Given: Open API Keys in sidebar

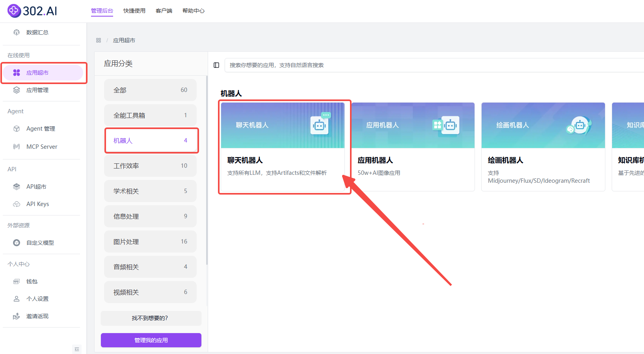Looking at the screenshot, I should [38, 204].
